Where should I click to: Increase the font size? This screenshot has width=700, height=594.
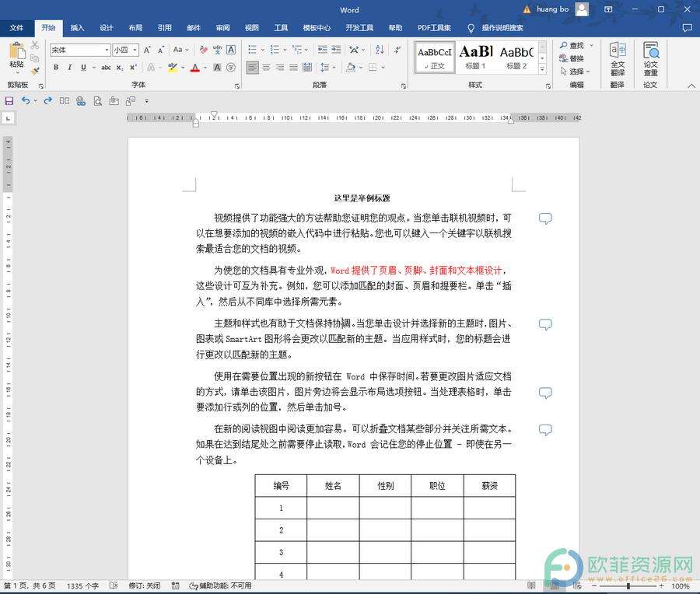tap(147, 50)
